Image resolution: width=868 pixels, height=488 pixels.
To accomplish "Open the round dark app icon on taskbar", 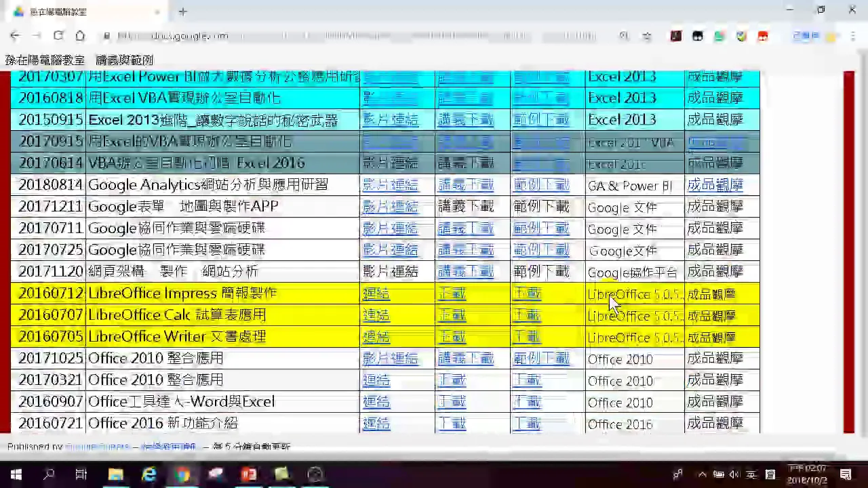I will (x=315, y=474).
